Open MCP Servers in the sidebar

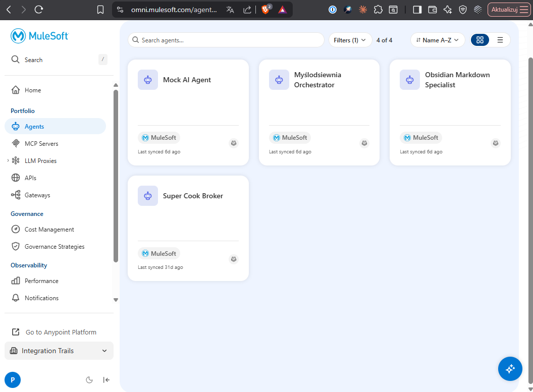coord(56,143)
